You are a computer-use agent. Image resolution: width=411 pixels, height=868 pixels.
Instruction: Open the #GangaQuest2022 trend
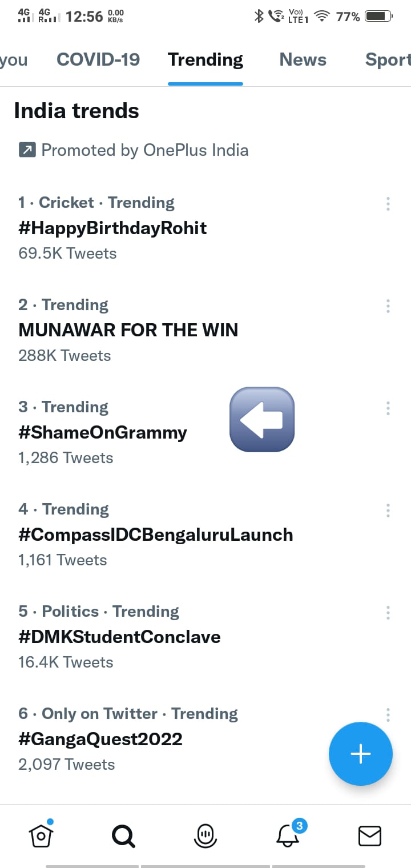[x=100, y=739]
